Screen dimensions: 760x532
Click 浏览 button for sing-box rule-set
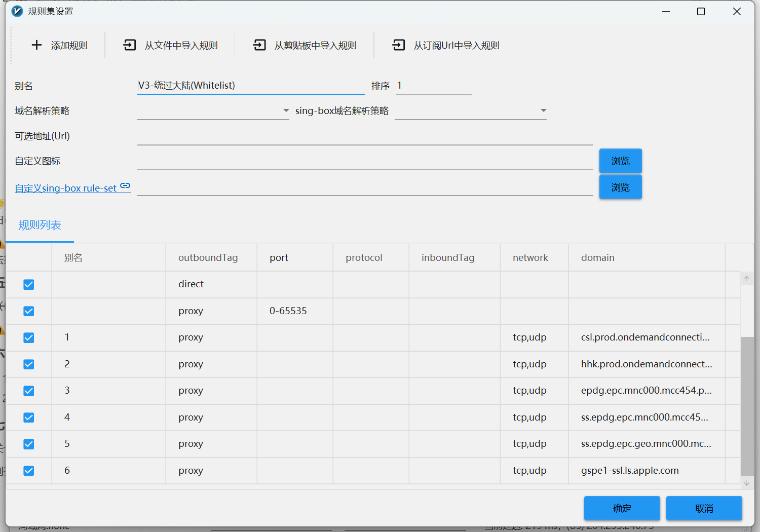point(621,187)
